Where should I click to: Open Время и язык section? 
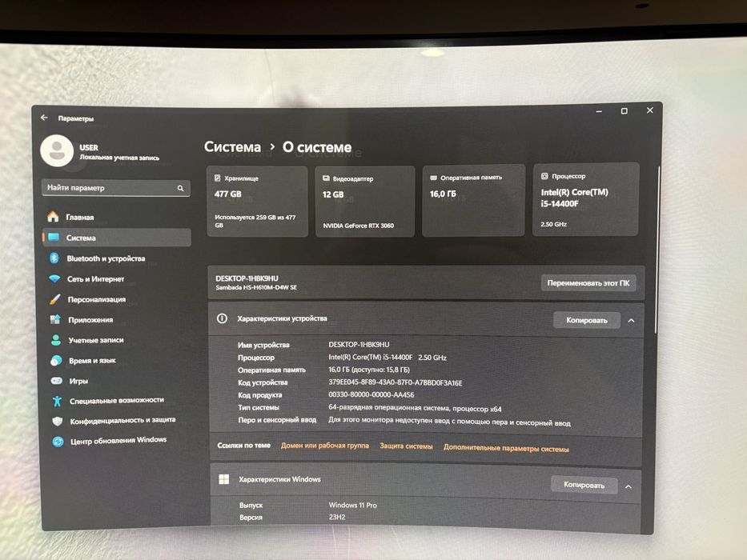click(x=92, y=361)
